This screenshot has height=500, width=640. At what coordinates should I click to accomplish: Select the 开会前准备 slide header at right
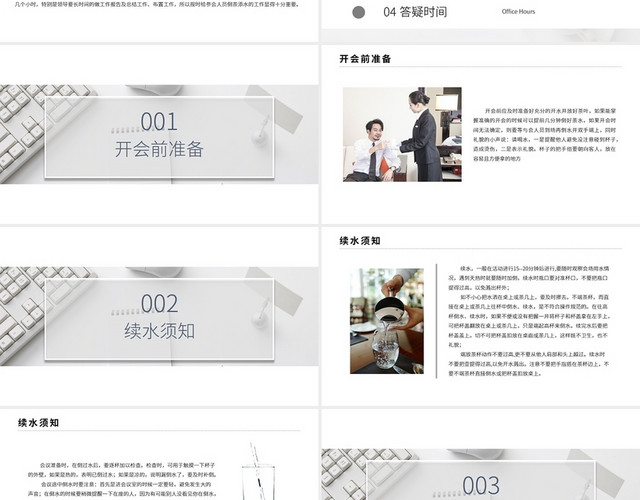coord(365,59)
